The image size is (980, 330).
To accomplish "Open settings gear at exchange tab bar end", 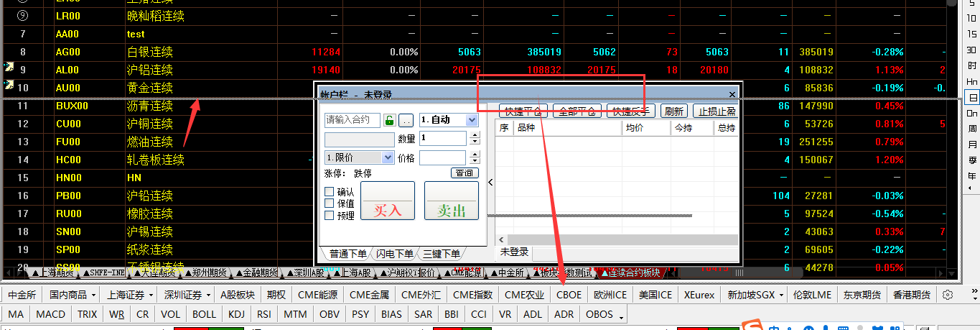I will coord(948,295).
